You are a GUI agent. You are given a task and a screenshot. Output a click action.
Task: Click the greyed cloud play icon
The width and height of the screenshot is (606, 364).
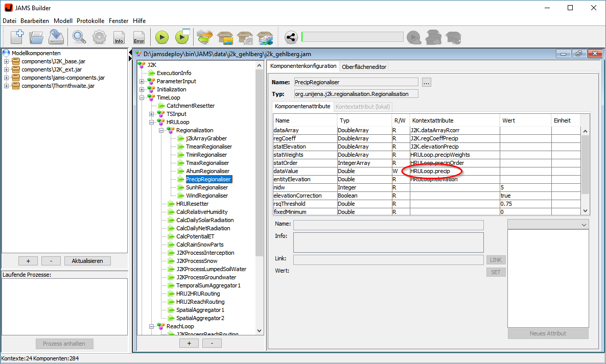tap(414, 37)
